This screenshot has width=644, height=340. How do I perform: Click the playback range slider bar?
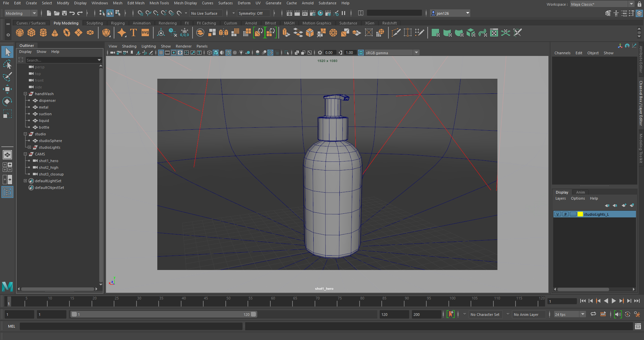point(163,314)
